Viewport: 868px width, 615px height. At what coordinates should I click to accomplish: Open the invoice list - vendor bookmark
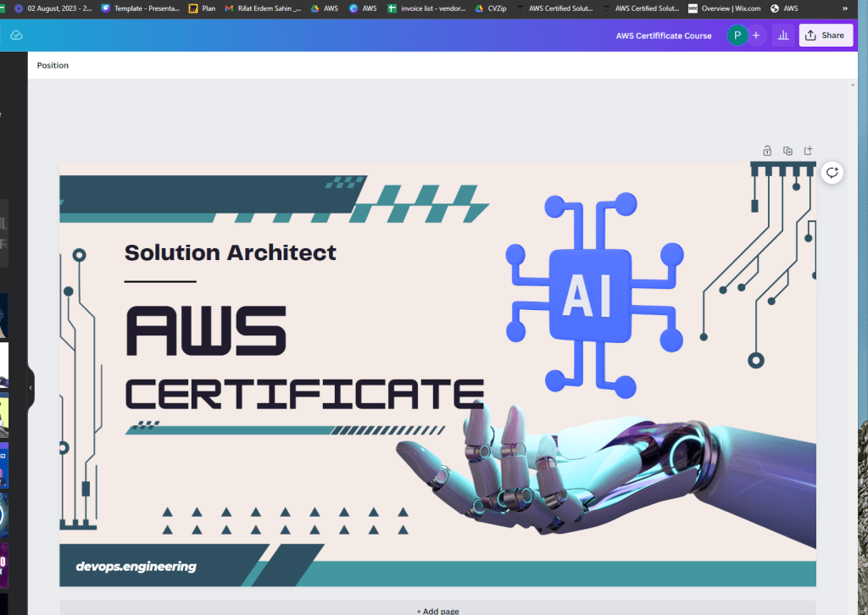[x=426, y=8]
